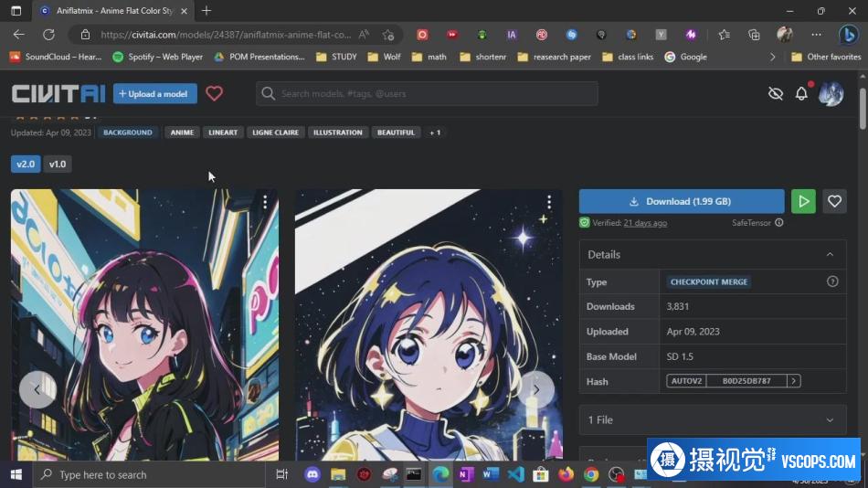Close the Aniflatmix browser tab

pos(185,11)
